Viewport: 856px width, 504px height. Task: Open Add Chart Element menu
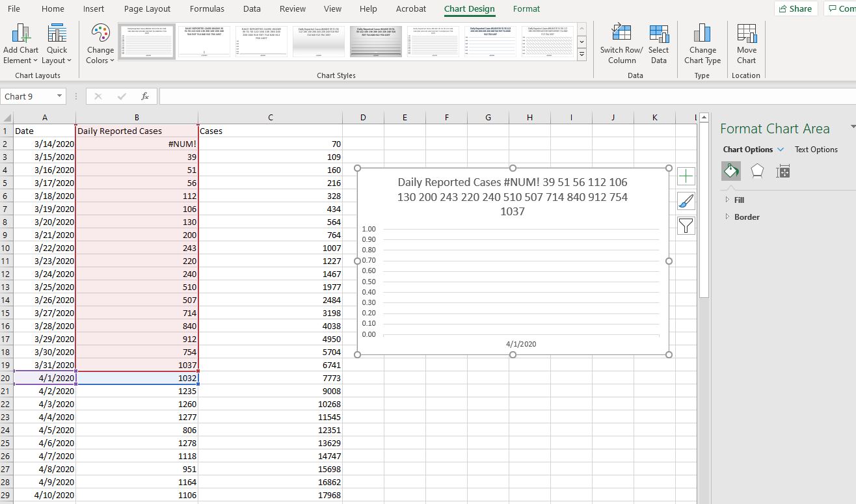pos(20,44)
